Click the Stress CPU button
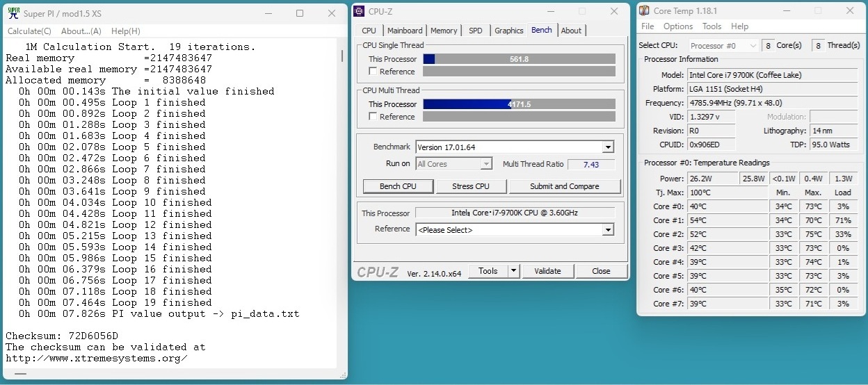The height and width of the screenshot is (385, 868). point(471,186)
